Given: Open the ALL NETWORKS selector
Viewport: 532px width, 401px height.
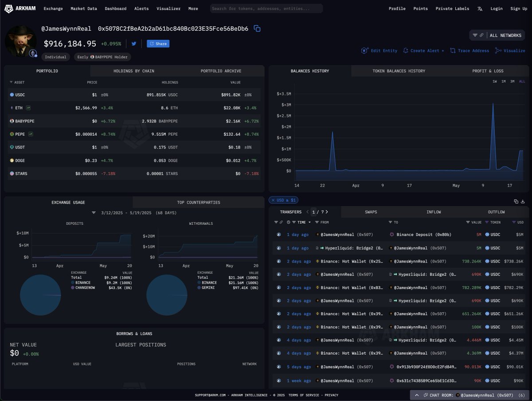Looking at the screenshot, I should (497, 35).
